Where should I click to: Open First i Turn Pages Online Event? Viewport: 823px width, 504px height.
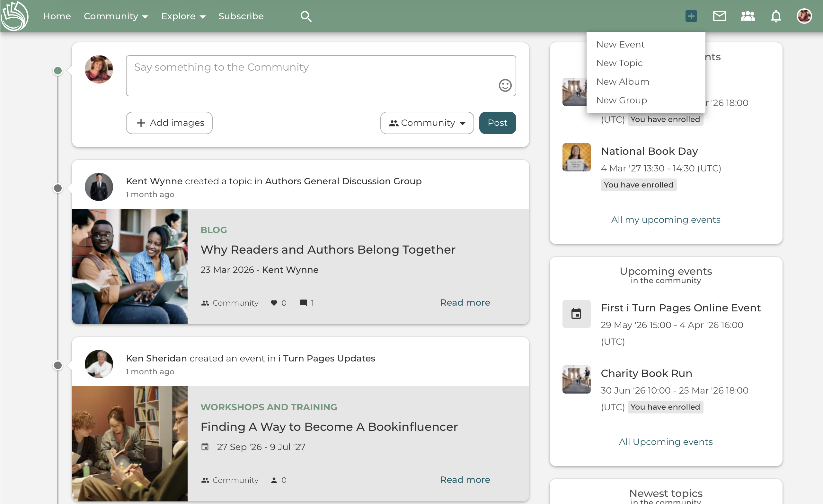tap(681, 308)
